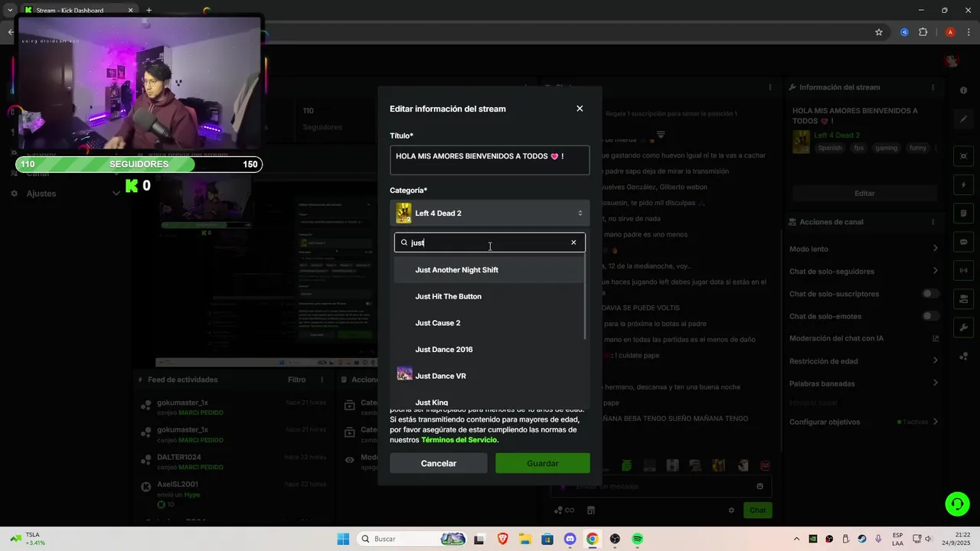Open chat settings gear icon
This screenshot has height=551, width=980.
click(731, 510)
